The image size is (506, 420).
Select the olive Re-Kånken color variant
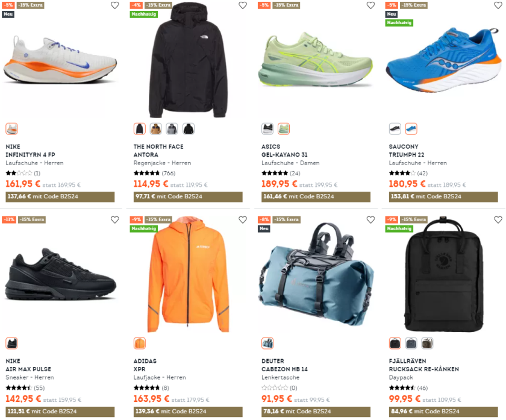[x=427, y=343]
